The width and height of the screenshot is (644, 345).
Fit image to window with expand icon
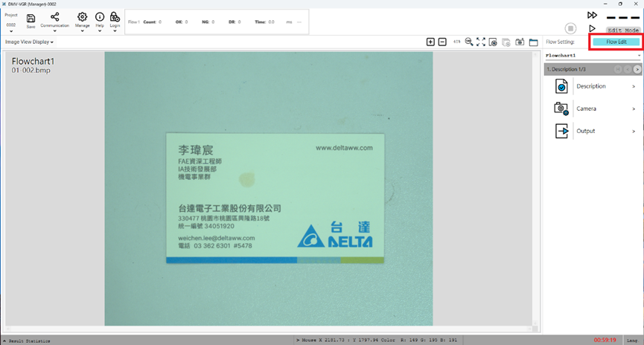[481, 42]
